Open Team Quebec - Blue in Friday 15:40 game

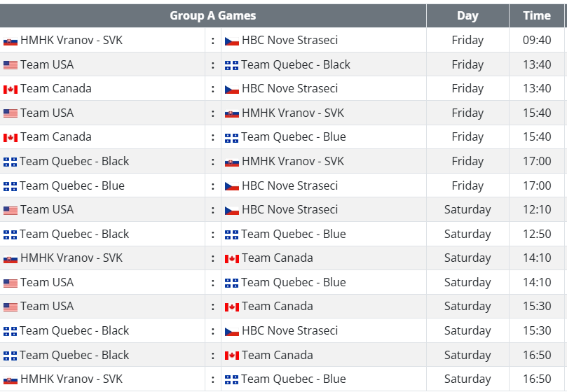pyautogui.click(x=294, y=137)
